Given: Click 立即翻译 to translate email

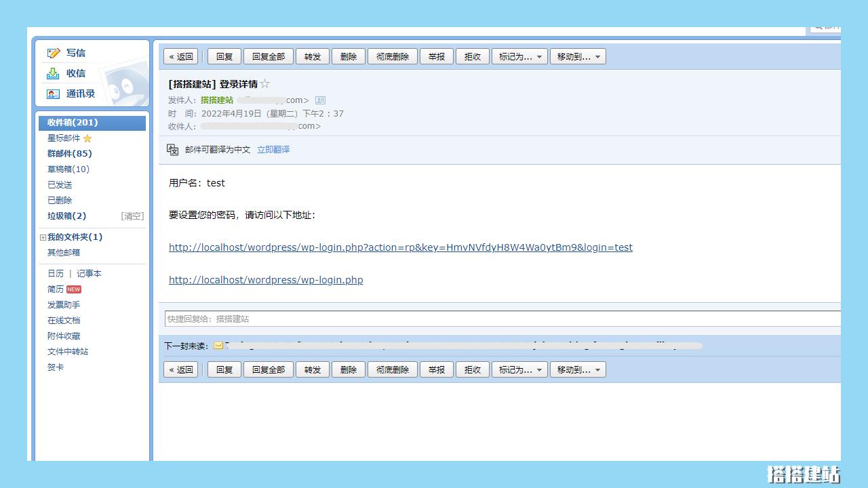Looking at the screenshot, I should pos(273,149).
